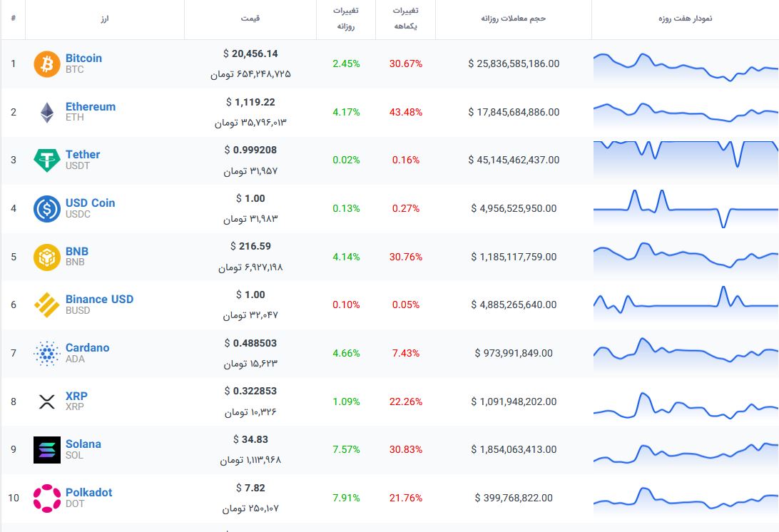View Binance USD seven-day sparkline chart
779x532 pixels.
tap(686, 302)
